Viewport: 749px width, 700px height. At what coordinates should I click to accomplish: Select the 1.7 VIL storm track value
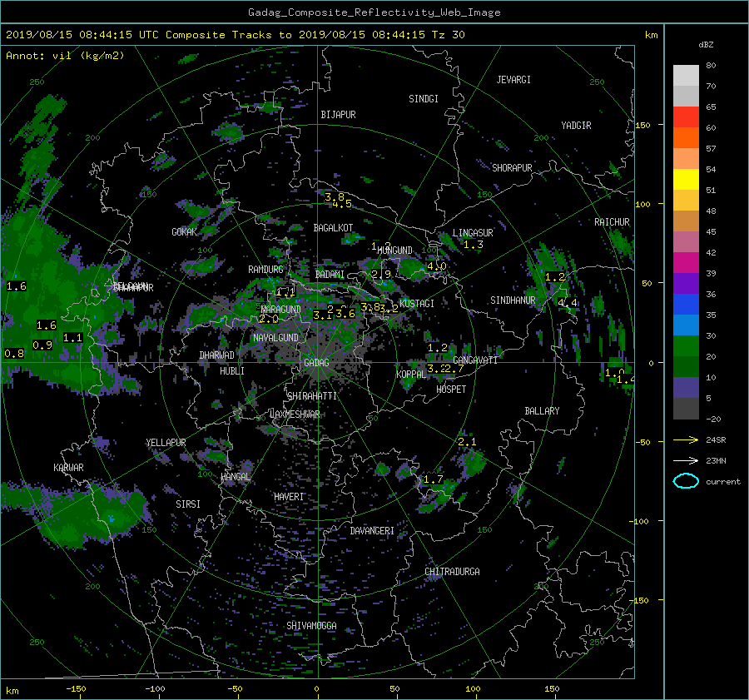point(434,479)
